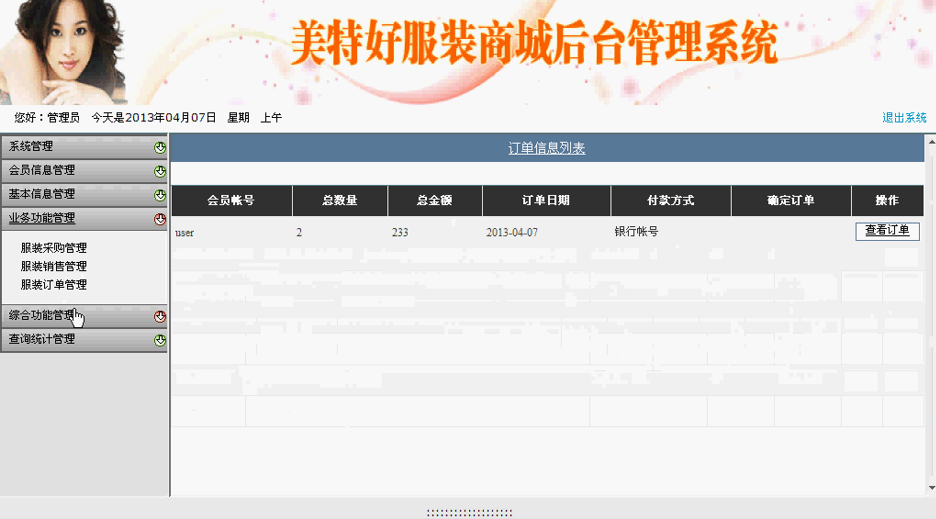Click the 美特好服装商城后台管理系统 banner title
This screenshot has width=936, height=519.
(x=534, y=42)
